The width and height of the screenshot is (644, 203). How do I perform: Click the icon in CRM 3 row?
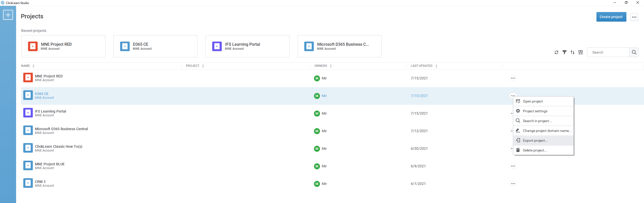click(28, 183)
